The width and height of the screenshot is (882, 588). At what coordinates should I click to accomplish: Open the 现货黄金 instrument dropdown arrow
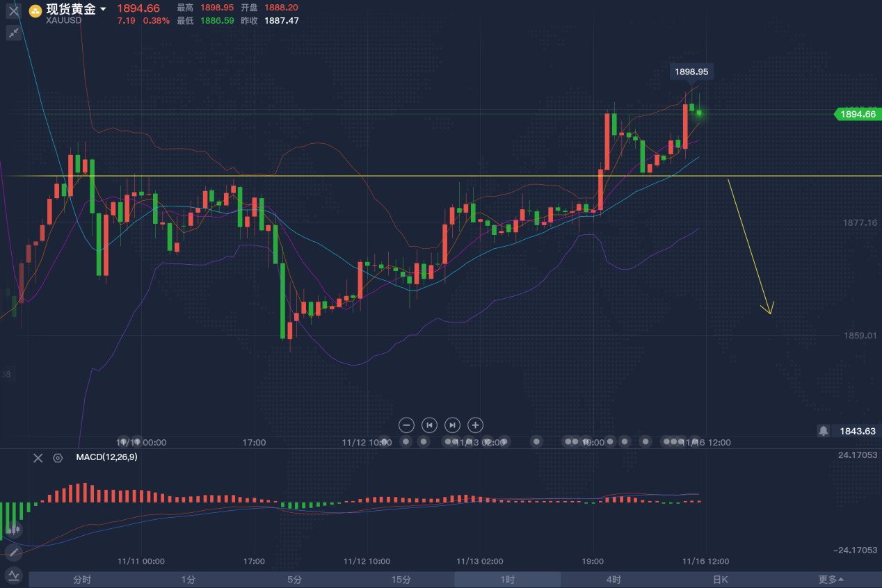tap(103, 9)
